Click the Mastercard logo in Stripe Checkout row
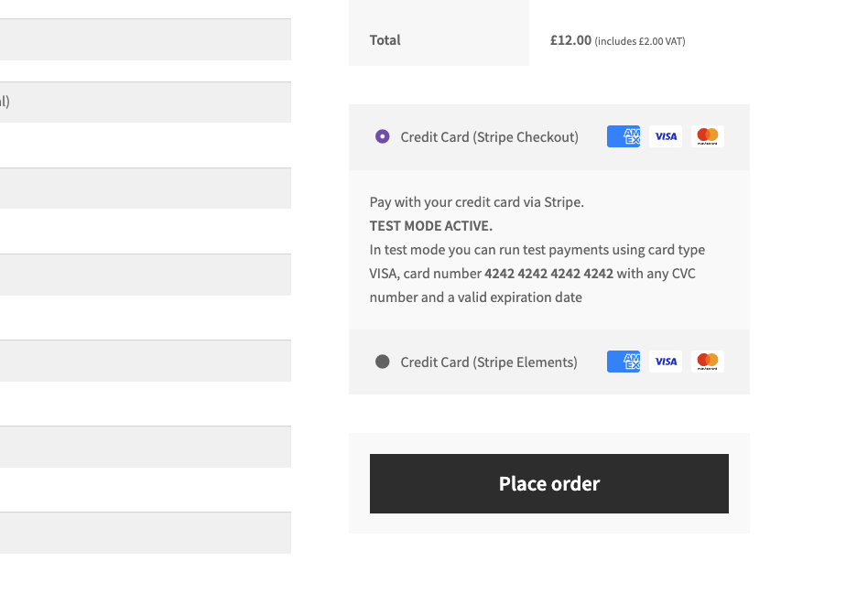This screenshot has height=594, width=868. pos(708,136)
